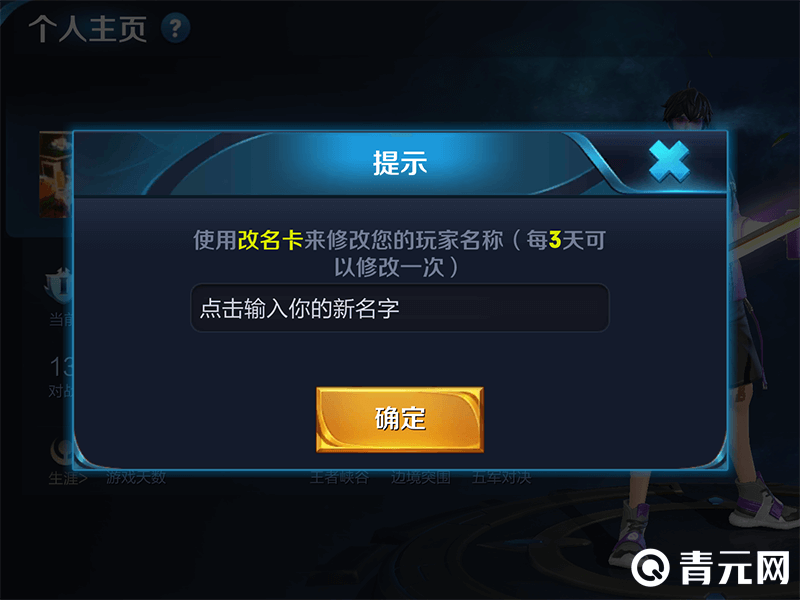Screen dimensions: 800x600
Task: Click the 青元网 watermark text
Action: click(735, 567)
